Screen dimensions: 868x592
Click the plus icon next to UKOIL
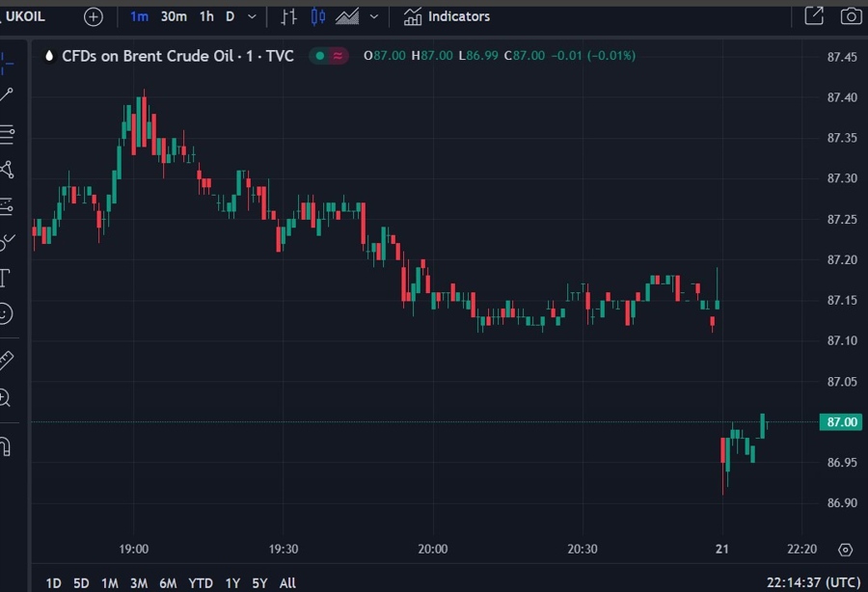click(92, 16)
